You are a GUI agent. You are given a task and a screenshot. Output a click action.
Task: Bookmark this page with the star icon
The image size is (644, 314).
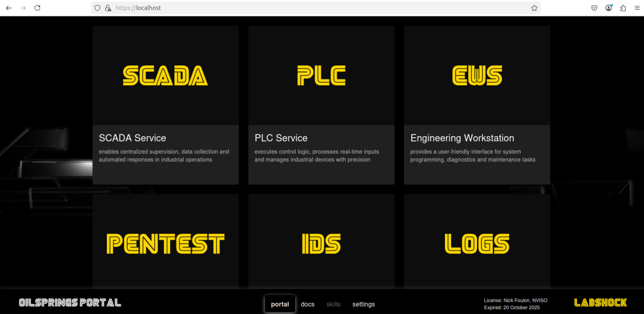(534, 8)
